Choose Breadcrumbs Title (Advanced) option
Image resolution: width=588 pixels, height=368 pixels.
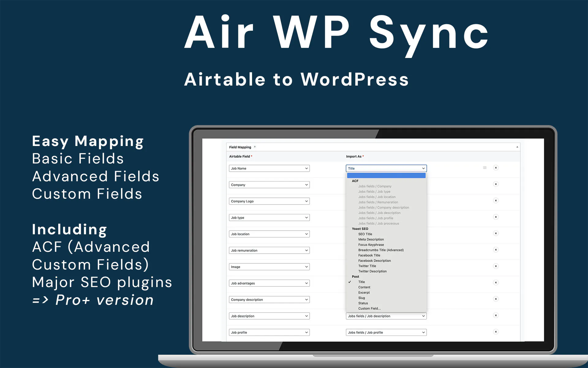(381, 250)
